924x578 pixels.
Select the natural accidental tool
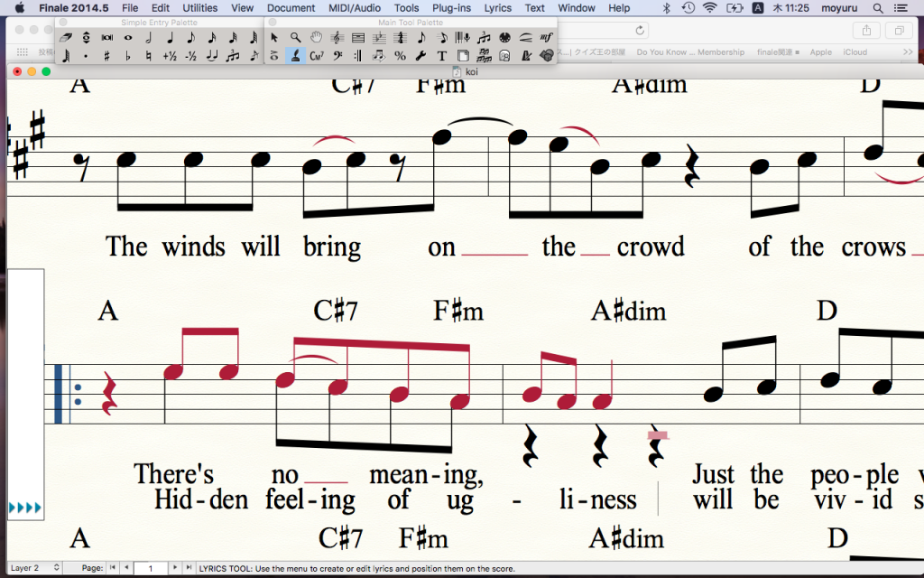click(x=149, y=56)
